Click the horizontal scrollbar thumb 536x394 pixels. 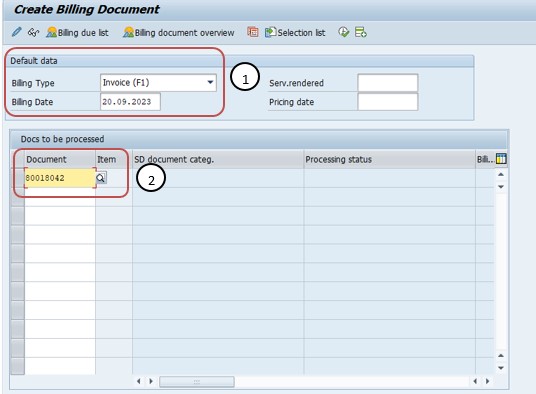click(x=197, y=381)
